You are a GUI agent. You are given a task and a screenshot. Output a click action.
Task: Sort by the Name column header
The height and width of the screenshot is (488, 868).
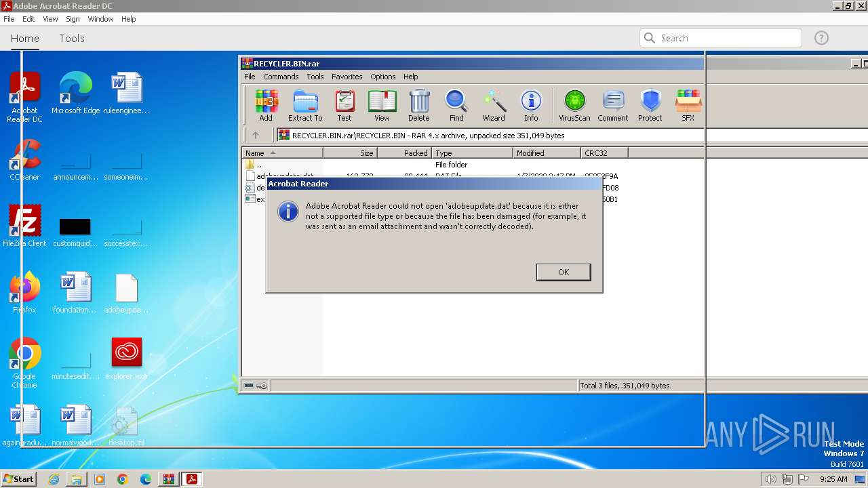tap(282, 153)
